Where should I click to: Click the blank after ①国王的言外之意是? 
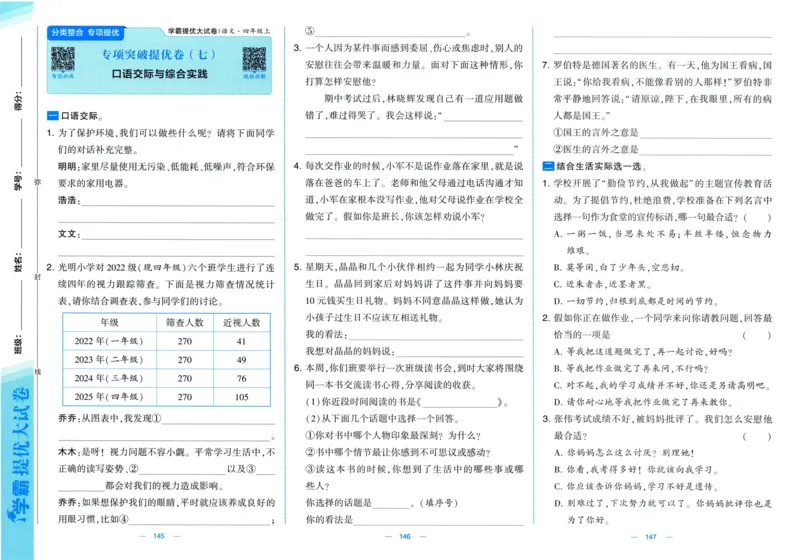[x=705, y=133]
